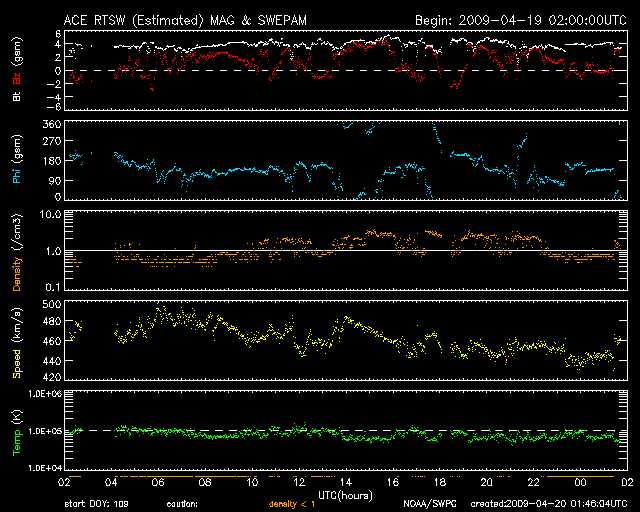Click the NOAA/SWPC credit text
640x512 pixels.
tap(426, 504)
